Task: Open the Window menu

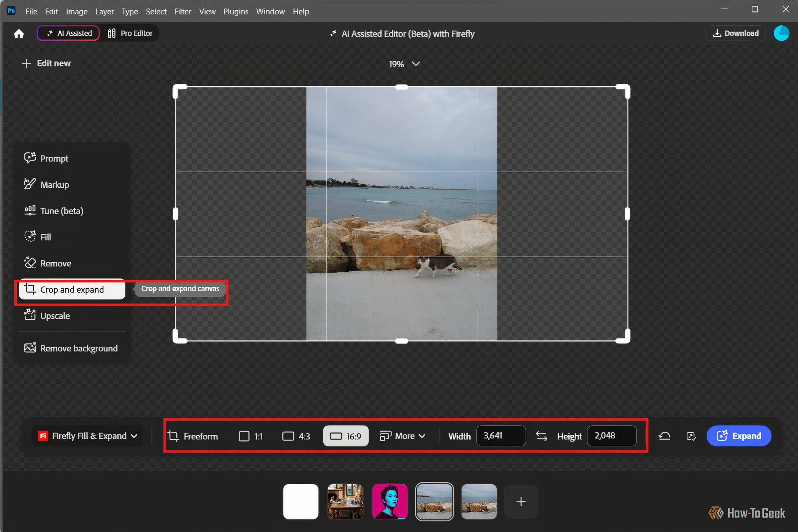Action: (x=270, y=11)
